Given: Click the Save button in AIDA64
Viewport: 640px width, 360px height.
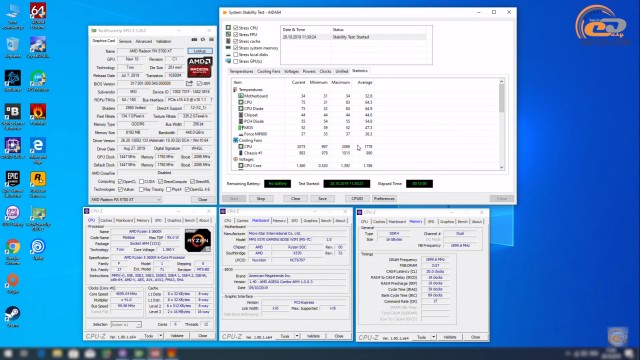Looking at the screenshot, I should coord(322,199).
